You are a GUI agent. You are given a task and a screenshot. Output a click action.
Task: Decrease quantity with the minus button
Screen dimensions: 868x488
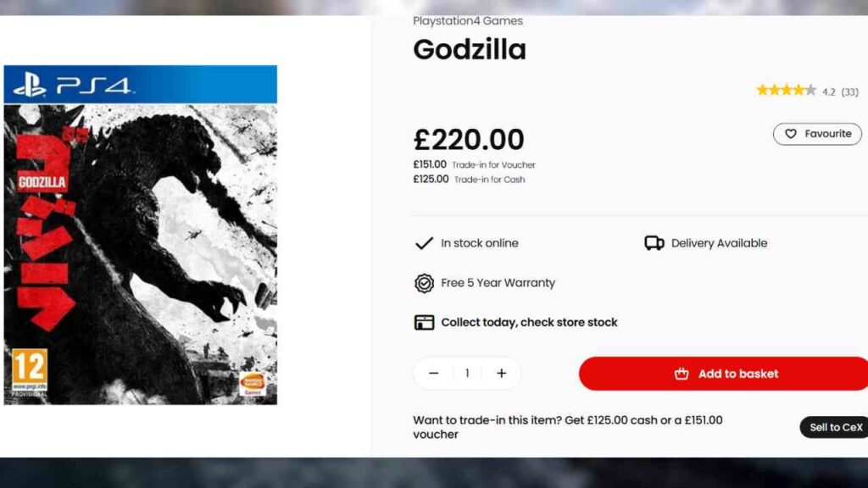click(x=434, y=374)
